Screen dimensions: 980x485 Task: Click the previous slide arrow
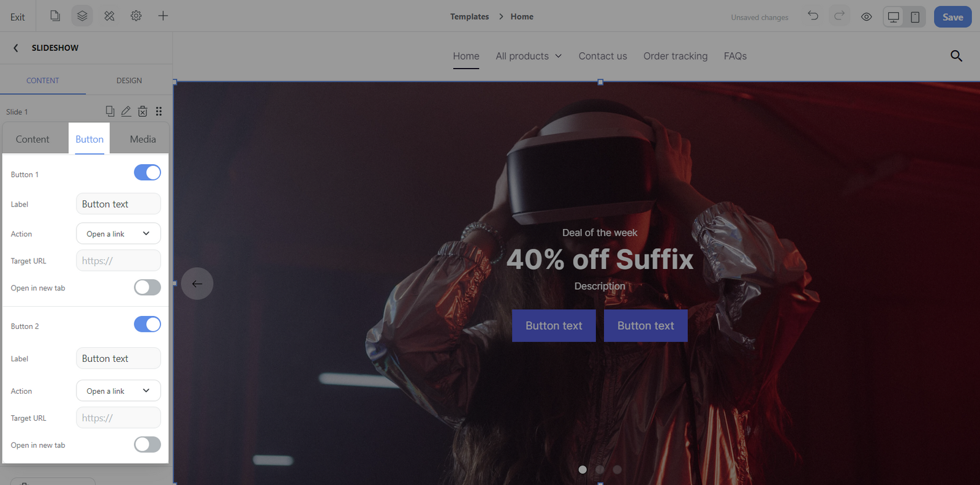pyautogui.click(x=197, y=284)
